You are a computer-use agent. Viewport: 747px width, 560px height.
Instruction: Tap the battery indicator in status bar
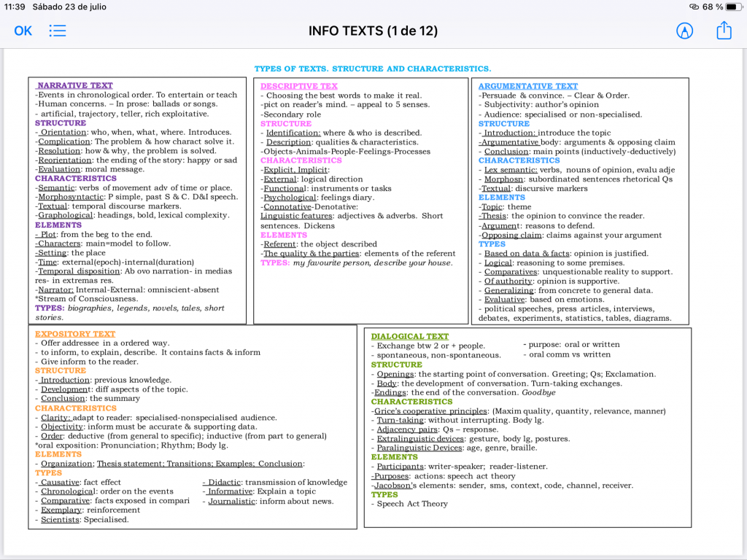(x=733, y=7)
